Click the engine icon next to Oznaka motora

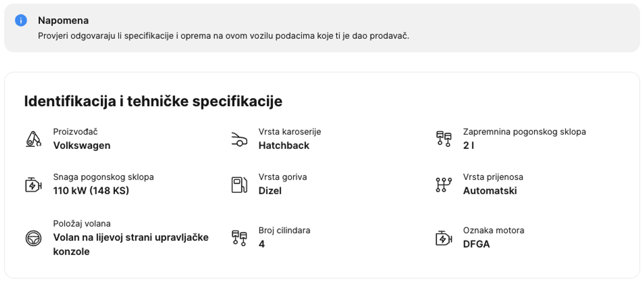click(443, 237)
